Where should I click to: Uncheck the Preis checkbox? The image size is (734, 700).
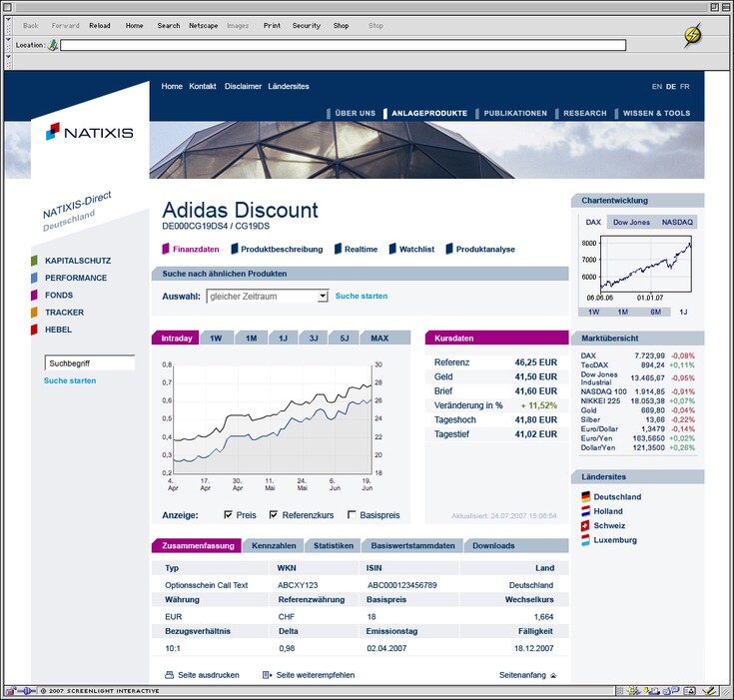click(229, 514)
